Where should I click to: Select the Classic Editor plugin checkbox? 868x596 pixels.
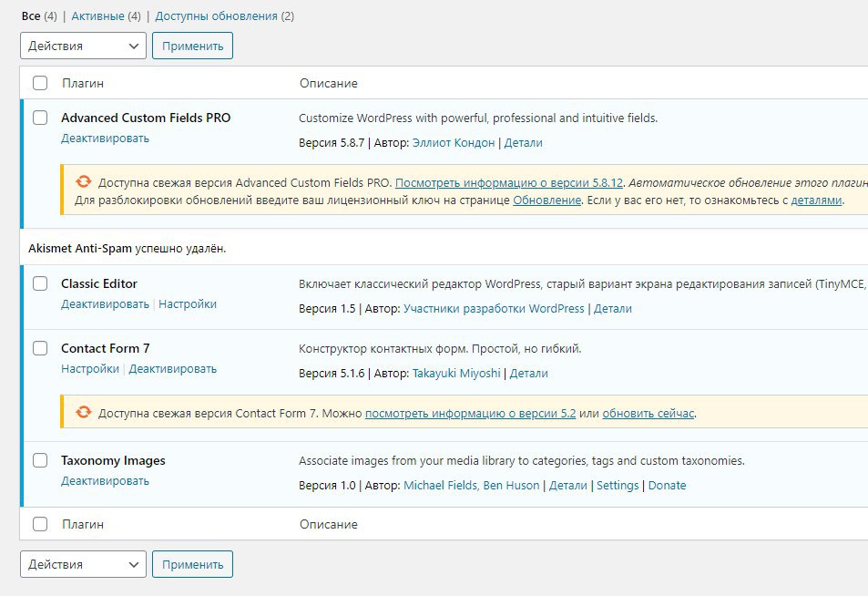coord(40,283)
